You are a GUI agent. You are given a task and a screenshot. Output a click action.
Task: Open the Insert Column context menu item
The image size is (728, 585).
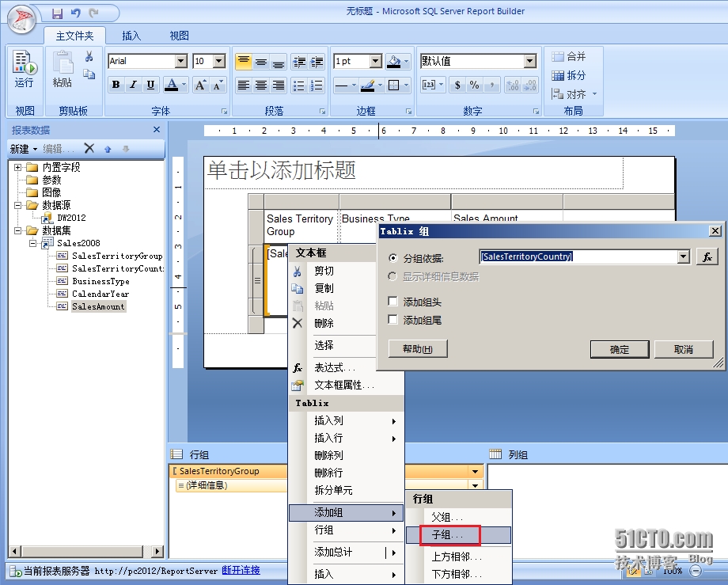pyautogui.click(x=346, y=420)
